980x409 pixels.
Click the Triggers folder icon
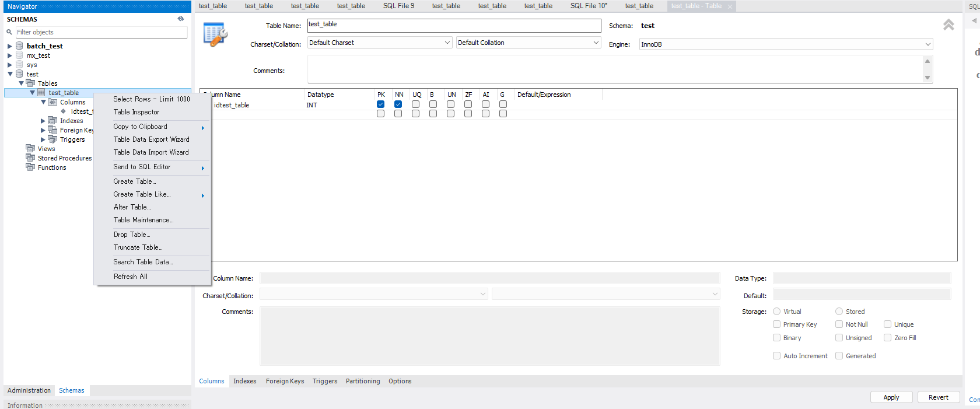52,139
